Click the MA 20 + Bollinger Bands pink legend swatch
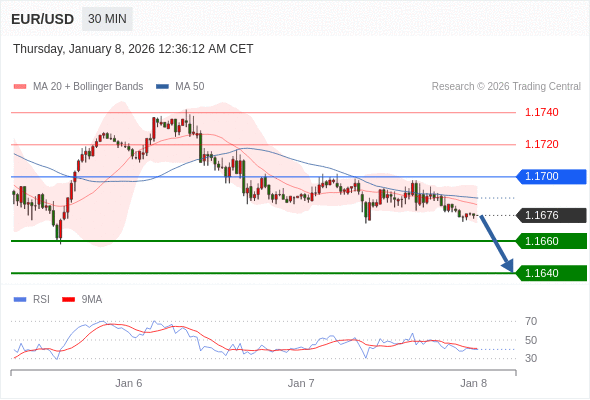The height and width of the screenshot is (400, 590). click(x=20, y=87)
